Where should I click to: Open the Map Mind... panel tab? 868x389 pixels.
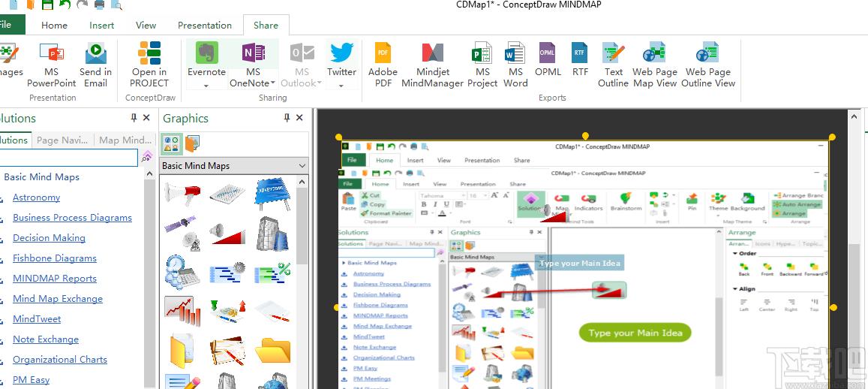point(125,140)
